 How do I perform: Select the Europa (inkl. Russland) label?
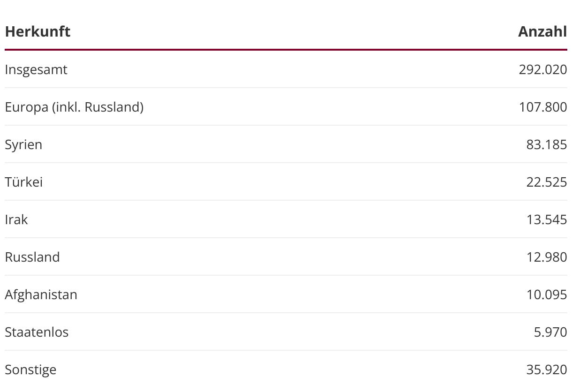pyautogui.click(x=74, y=107)
